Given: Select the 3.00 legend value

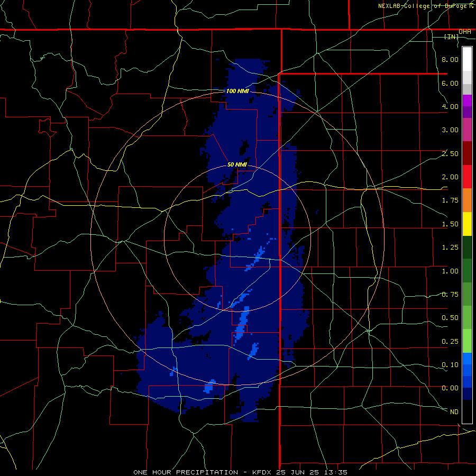Looking at the screenshot, I should click(x=450, y=130).
